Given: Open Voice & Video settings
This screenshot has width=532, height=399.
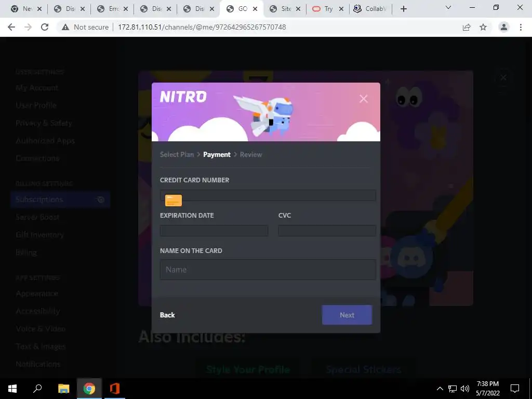Looking at the screenshot, I should coord(41,329).
